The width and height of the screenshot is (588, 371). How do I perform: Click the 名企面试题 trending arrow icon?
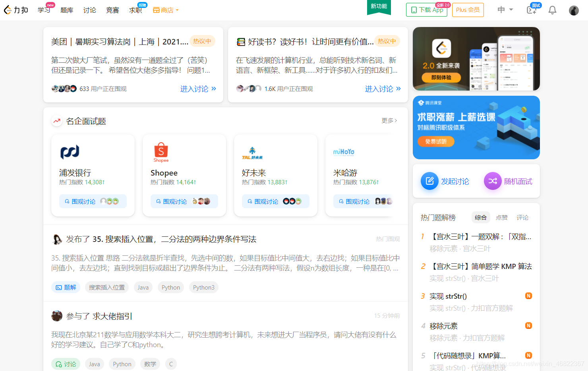(x=57, y=121)
